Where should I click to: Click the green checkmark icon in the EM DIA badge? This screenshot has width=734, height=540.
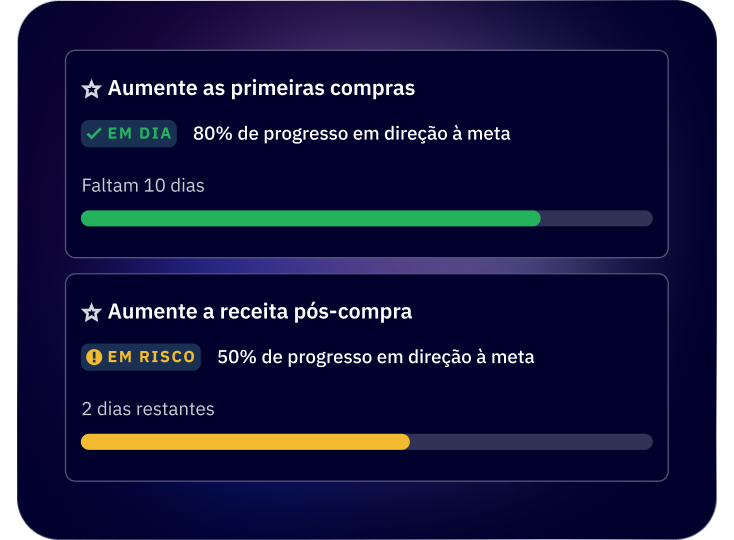94,133
